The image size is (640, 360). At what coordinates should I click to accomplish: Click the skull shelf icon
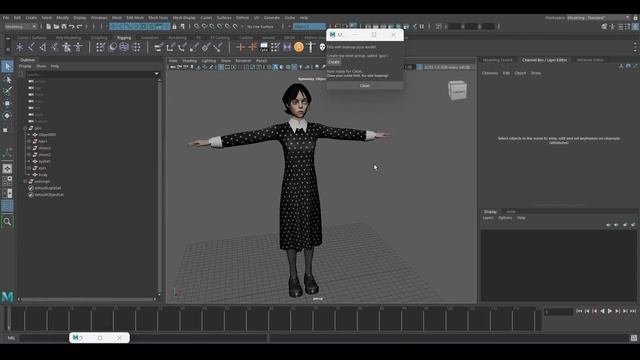coord(322,47)
